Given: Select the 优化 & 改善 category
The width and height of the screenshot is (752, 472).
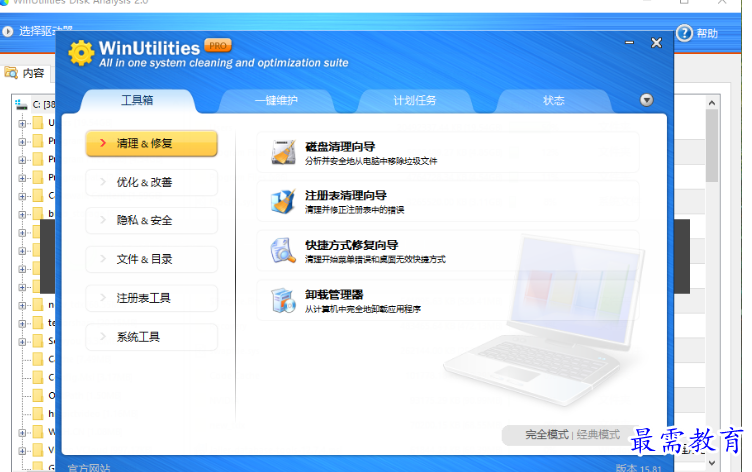Looking at the screenshot, I should pyautogui.click(x=152, y=182).
